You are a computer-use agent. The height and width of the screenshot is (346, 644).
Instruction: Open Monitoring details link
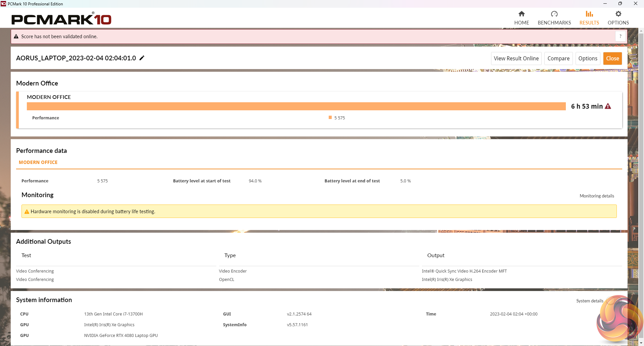597,196
